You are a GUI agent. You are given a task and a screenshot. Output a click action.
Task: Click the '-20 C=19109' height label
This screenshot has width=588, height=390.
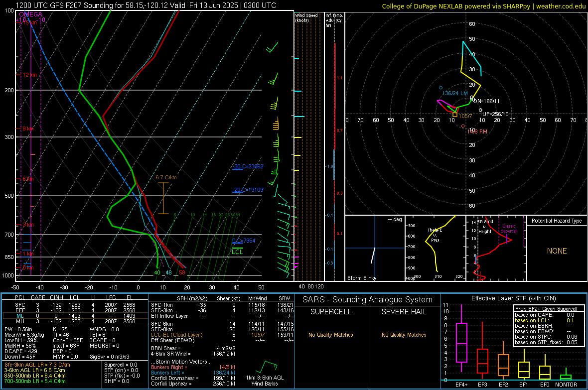pyautogui.click(x=248, y=190)
